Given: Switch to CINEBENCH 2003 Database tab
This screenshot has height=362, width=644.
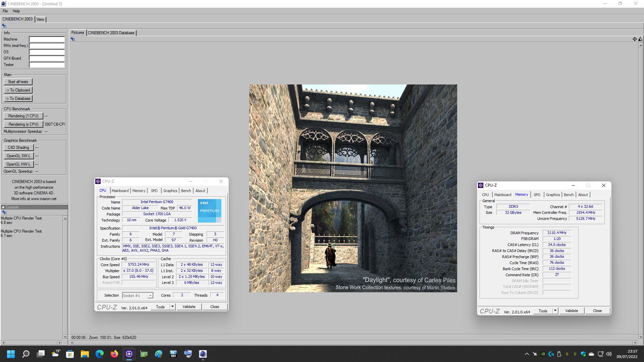Looking at the screenshot, I should [x=111, y=33].
